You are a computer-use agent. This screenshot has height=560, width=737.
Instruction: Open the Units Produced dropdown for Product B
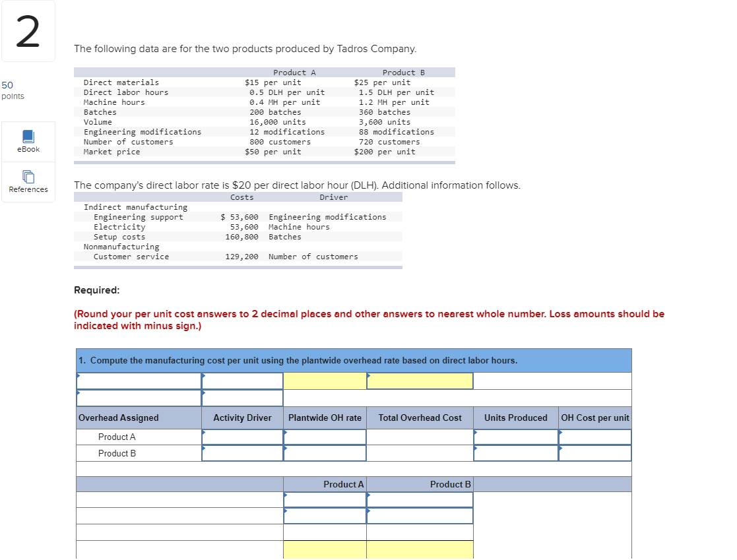tap(515, 453)
